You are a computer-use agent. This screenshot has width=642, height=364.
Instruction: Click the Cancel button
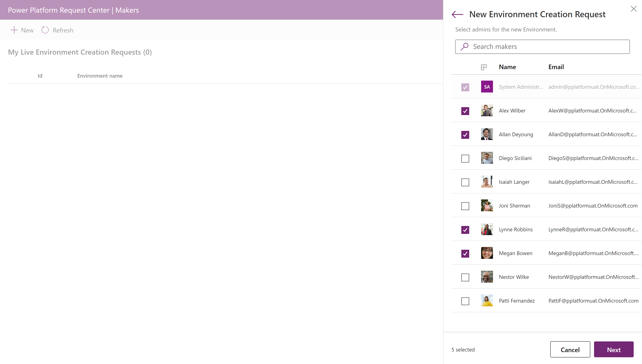(x=570, y=350)
